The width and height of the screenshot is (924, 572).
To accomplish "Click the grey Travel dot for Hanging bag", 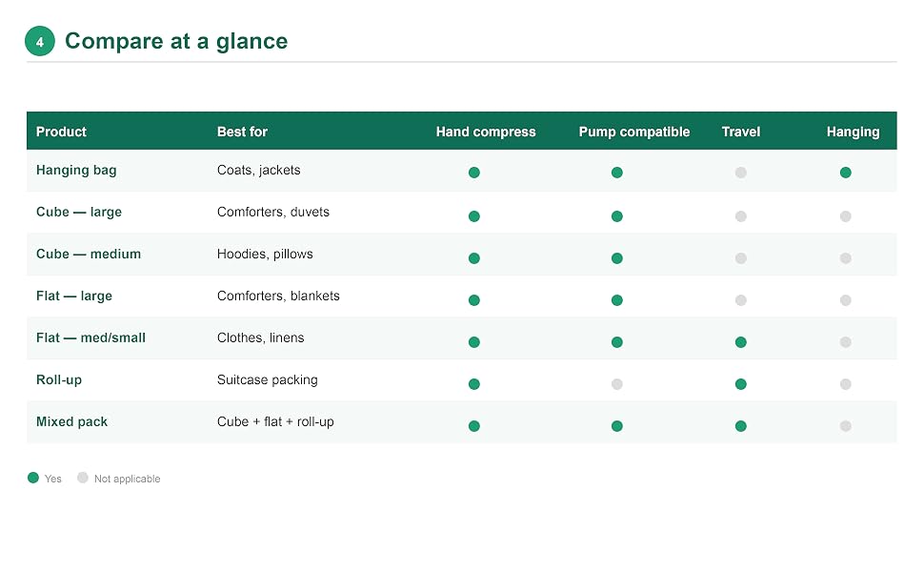I will pos(741,173).
